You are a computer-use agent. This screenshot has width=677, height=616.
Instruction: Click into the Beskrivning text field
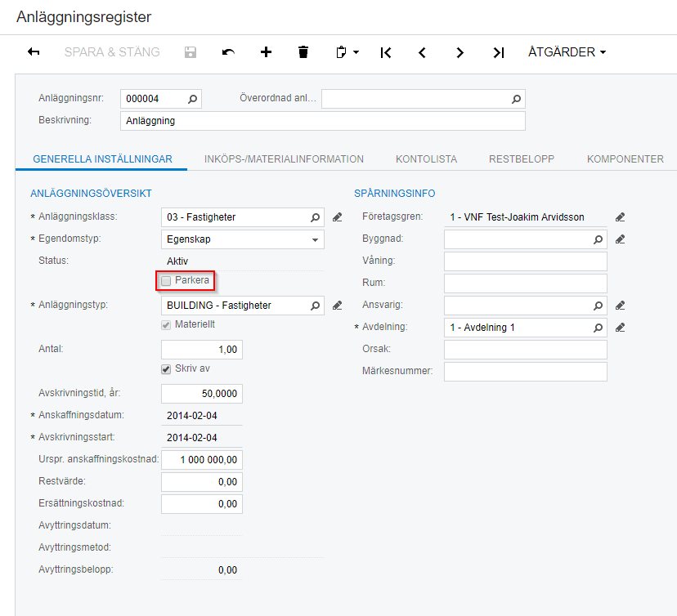pyautogui.click(x=322, y=121)
